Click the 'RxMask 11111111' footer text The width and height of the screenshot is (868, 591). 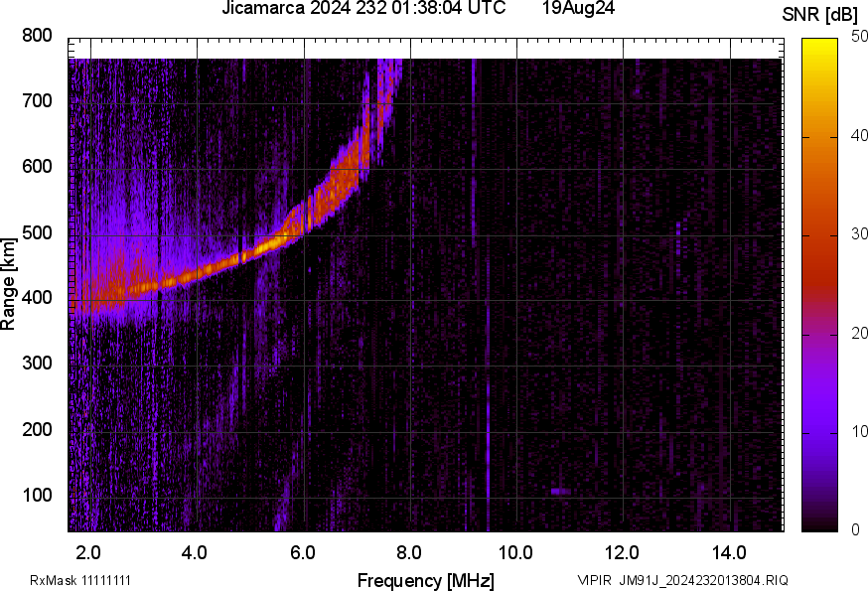pyautogui.click(x=80, y=580)
